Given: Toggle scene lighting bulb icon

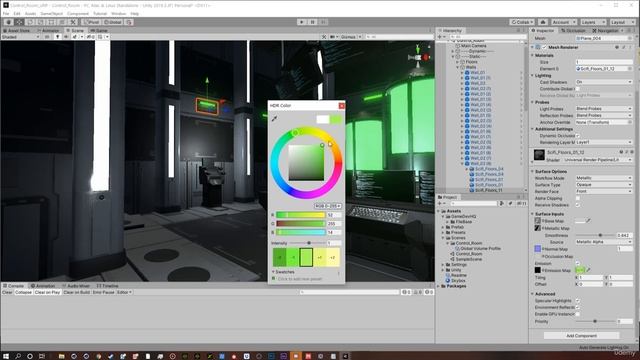Looking at the screenshot, I should (x=57, y=37).
